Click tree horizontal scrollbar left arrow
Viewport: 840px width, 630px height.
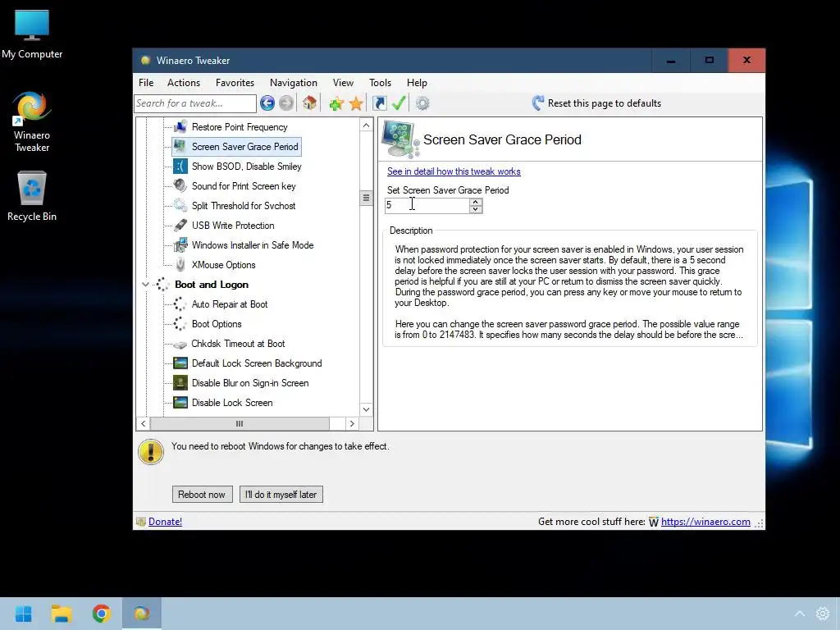(143, 424)
